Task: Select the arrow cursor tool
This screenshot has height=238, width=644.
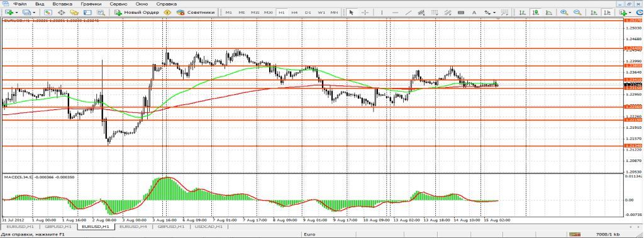Action: tap(351, 13)
